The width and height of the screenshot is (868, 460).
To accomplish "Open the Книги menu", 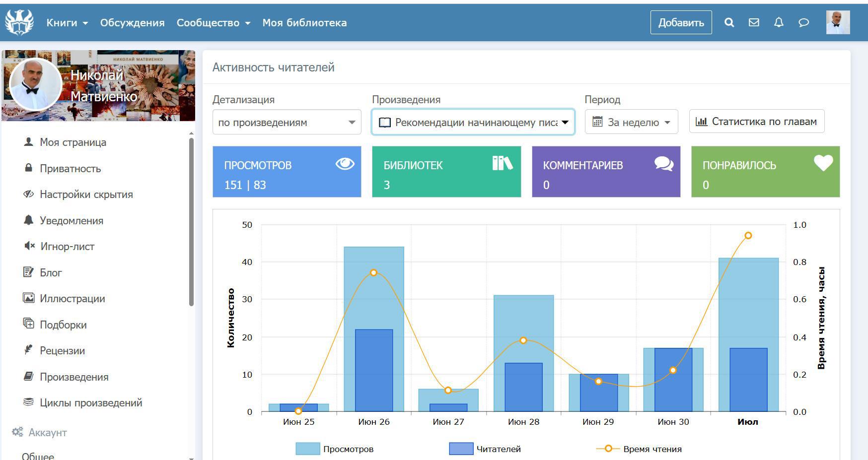I will coord(67,23).
